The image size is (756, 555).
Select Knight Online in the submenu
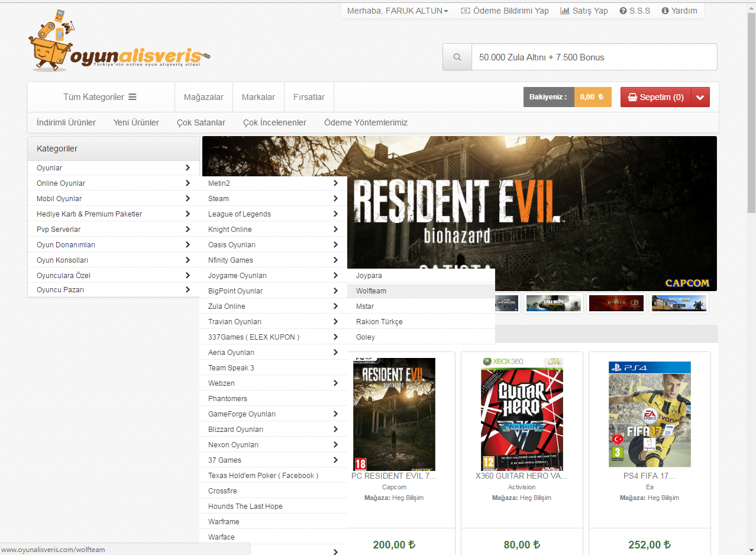(x=273, y=230)
